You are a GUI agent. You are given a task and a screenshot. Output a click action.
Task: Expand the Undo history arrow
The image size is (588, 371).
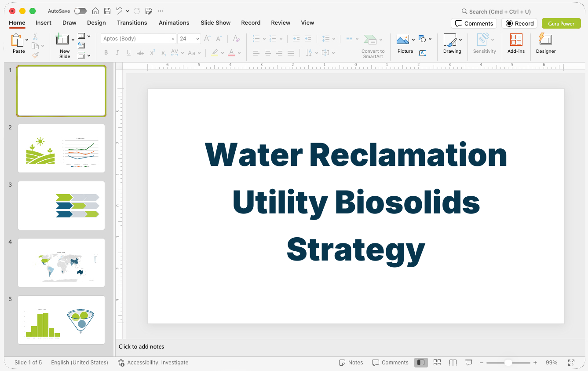(x=128, y=11)
